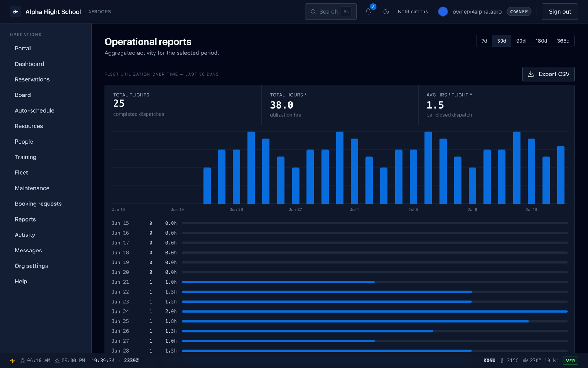This screenshot has width=588, height=368.
Task: Click the search magnifier icon
Action: click(x=313, y=11)
